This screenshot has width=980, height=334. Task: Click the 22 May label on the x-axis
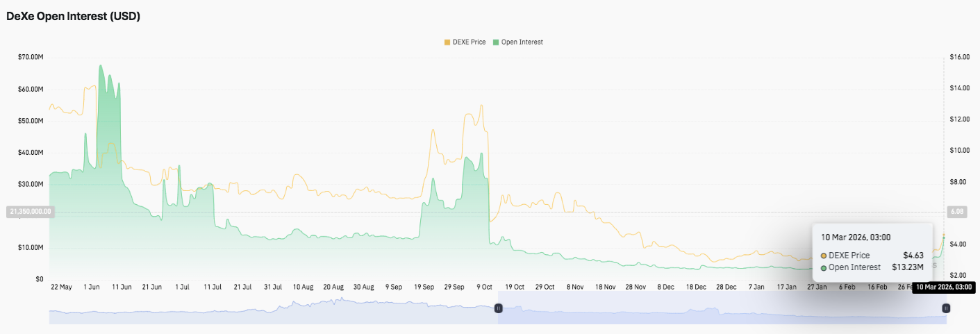(x=61, y=287)
